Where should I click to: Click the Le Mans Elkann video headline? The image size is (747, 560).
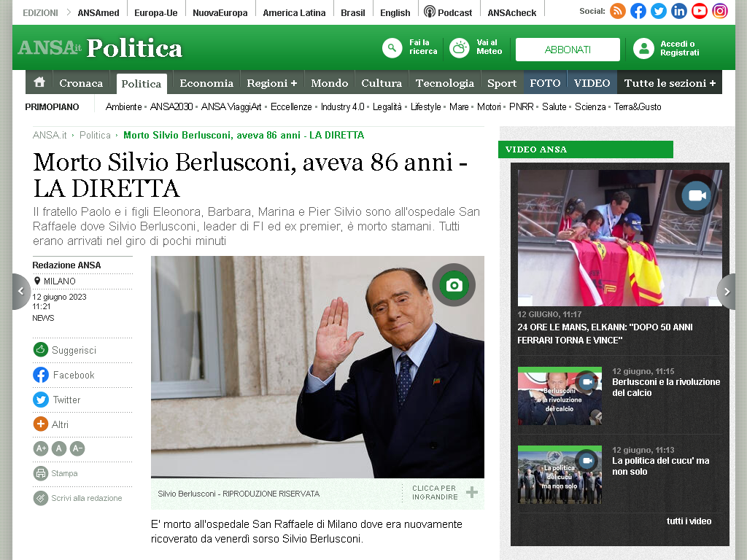605,333
